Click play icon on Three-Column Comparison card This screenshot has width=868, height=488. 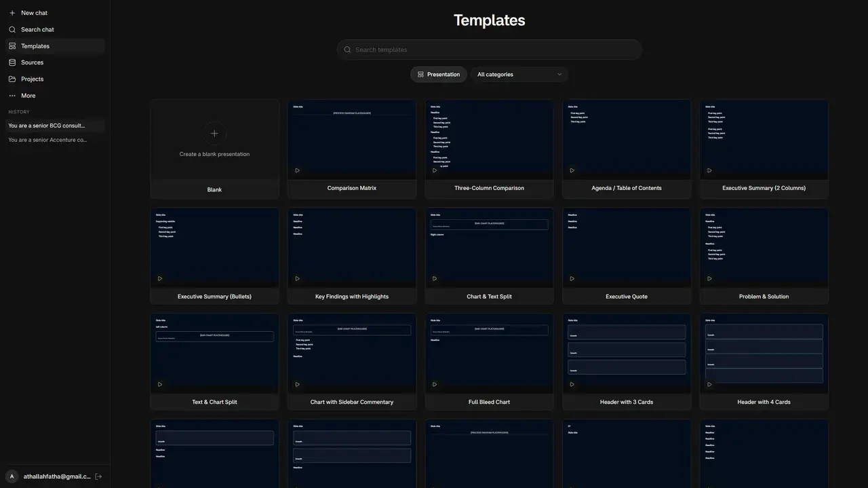coord(435,170)
